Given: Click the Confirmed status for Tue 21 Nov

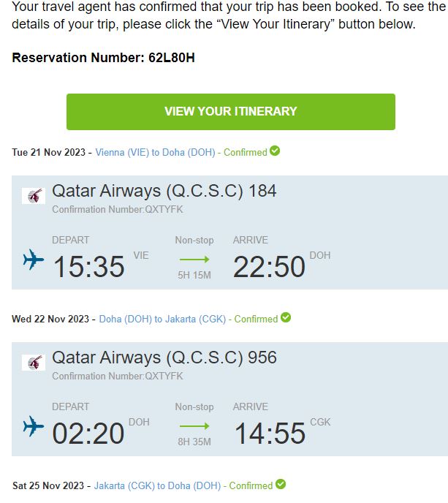Looking at the screenshot, I should 245,153.
